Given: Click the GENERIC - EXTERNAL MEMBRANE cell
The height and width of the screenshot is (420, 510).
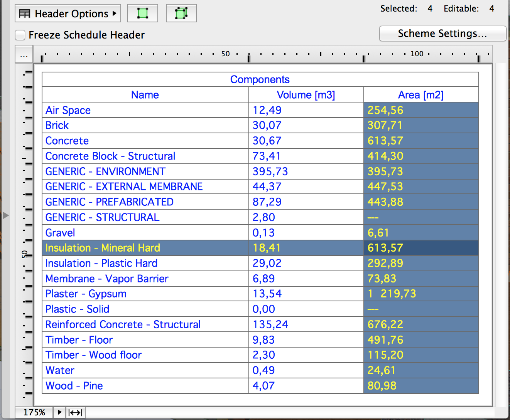Looking at the screenshot, I should point(124,186).
